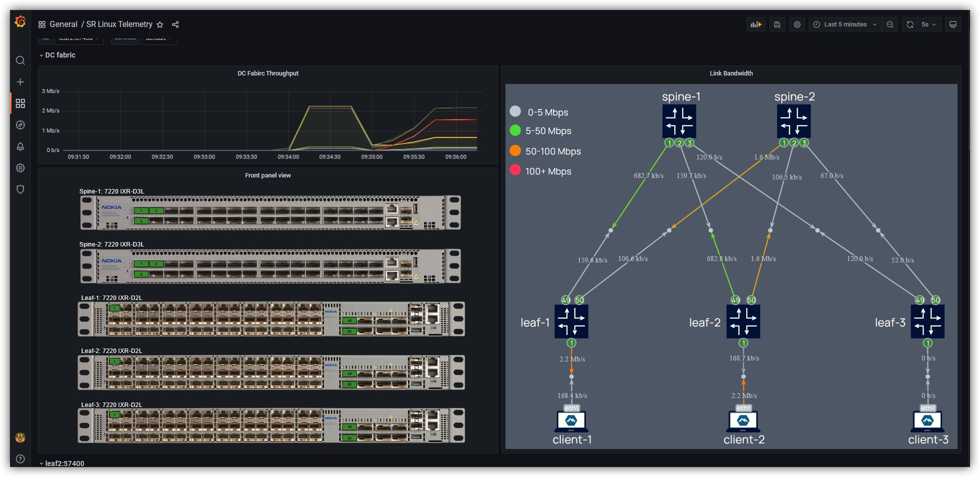Click port 1 under spine-1
980x477 pixels.
point(669,143)
